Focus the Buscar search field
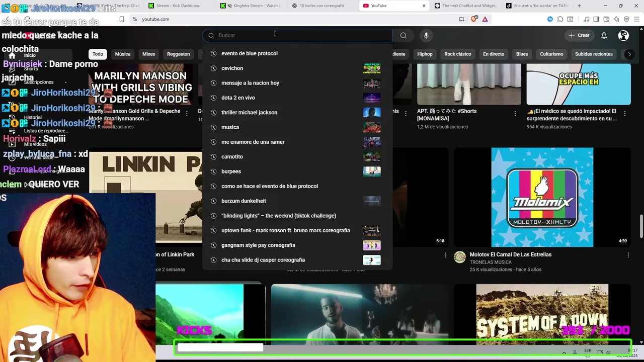This screenshot has width=644, height=362. 298,35
